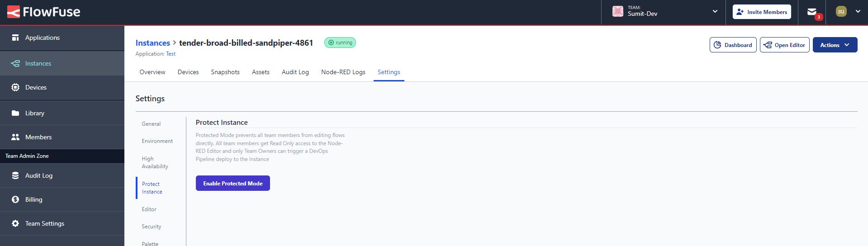Click the Protect Instance heading
The image size is (868, 246).
click(222, 123)
